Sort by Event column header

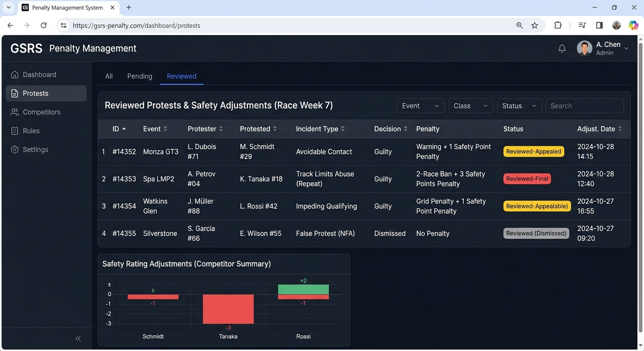coord(156,129)
